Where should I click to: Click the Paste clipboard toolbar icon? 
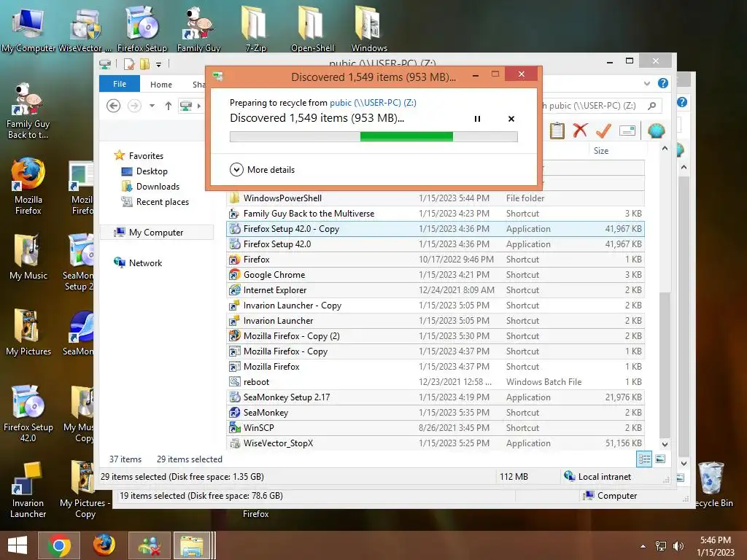pos(557,131)
